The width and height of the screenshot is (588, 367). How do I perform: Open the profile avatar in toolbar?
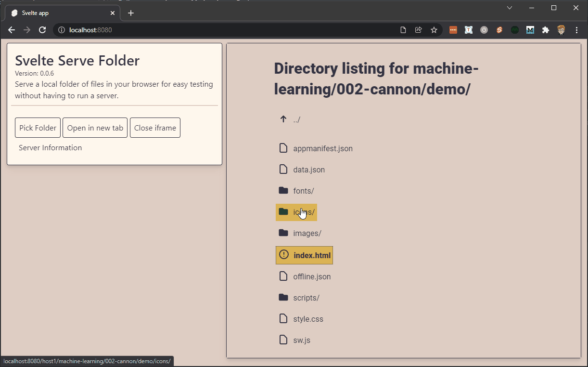click(561, 30)
